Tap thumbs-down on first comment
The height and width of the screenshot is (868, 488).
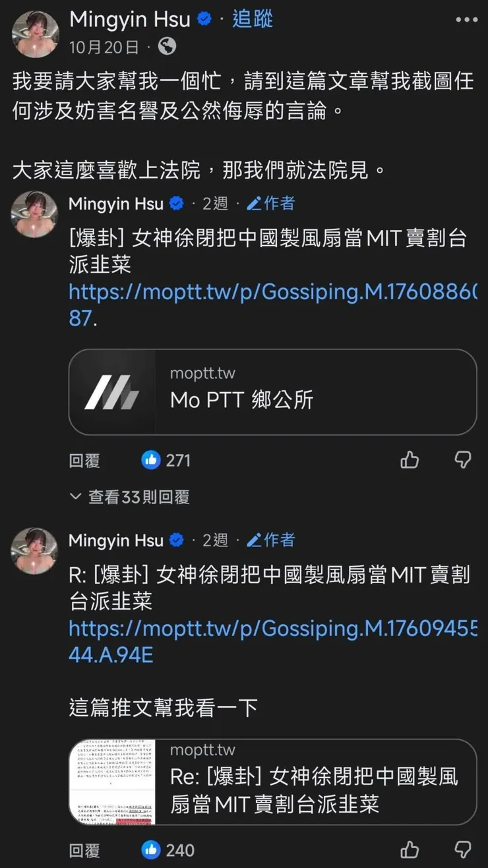point(463,459)
